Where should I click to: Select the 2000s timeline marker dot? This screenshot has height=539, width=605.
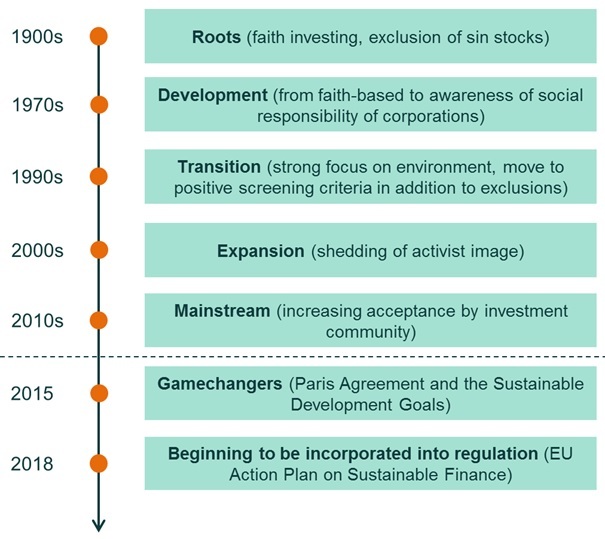pyautogui.click(x=99, y=250)
